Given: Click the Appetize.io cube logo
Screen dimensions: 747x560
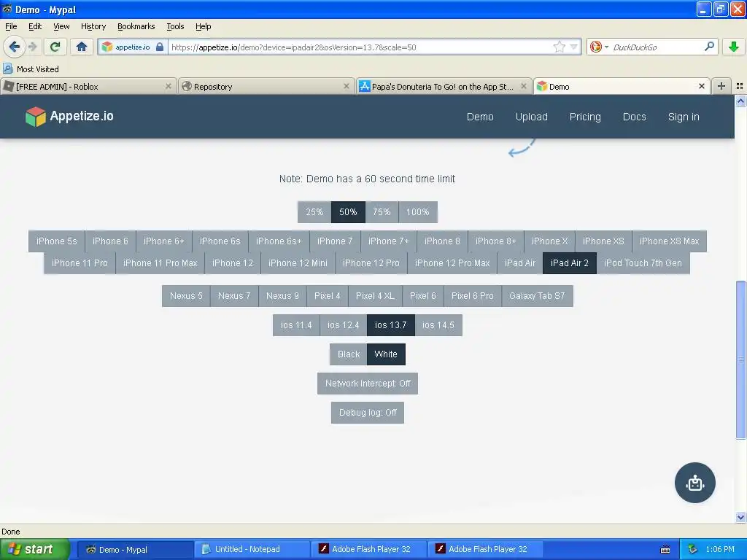Looking at the screenshot, I should (36, 117).
